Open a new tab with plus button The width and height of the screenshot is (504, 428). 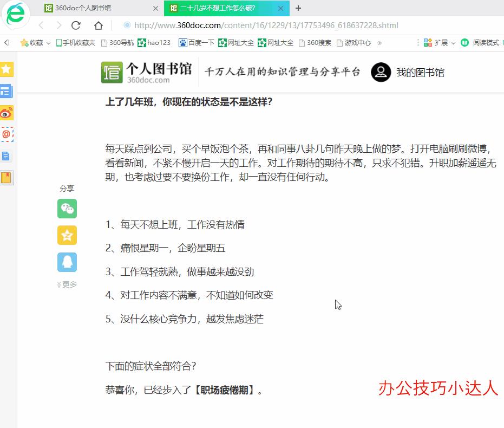[298, 8]
